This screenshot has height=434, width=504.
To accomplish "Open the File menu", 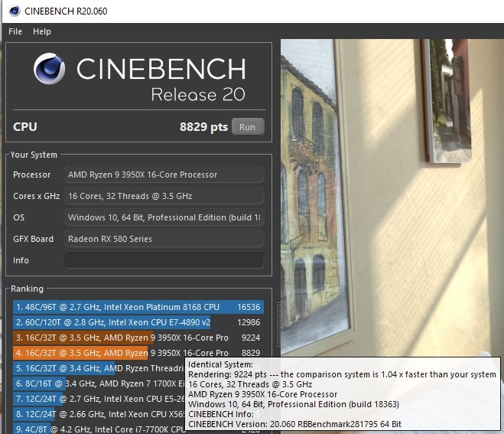I will click(x=15, y=31).
